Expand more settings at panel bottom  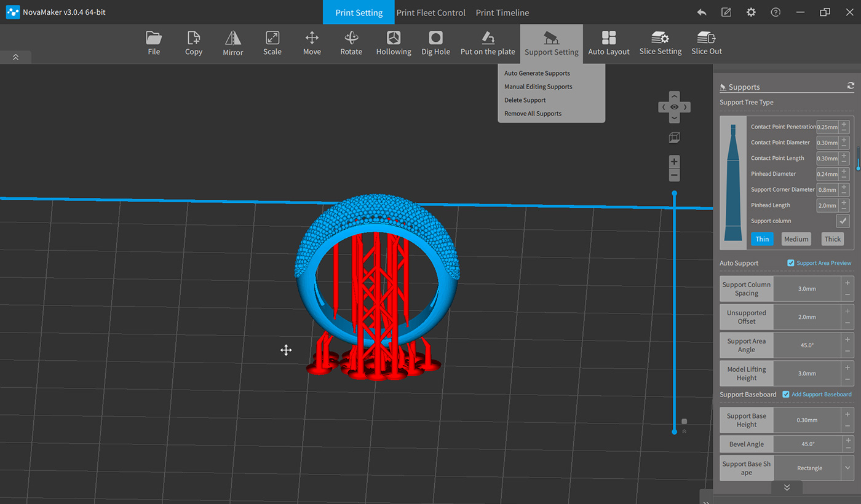tap(787, 487)
